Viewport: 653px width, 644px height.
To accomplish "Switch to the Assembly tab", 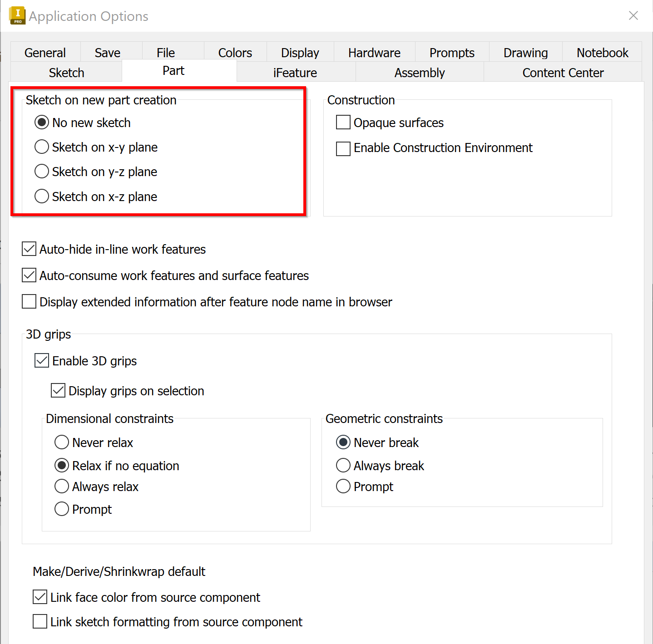I will pyautogui.click(x=419, y=72).
